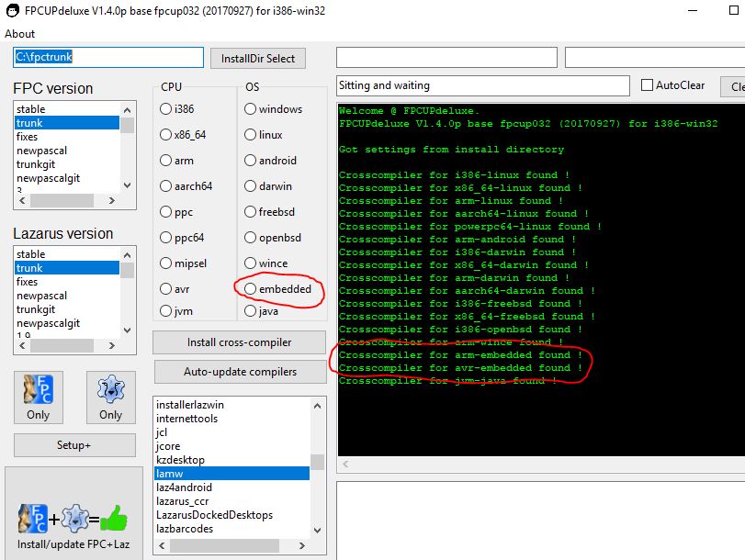Image resolution: width=745 pixels, height=560 pixels.
Task: Click Lazarus version list scroll-left arrow
Action: click(x=22, y=345)
